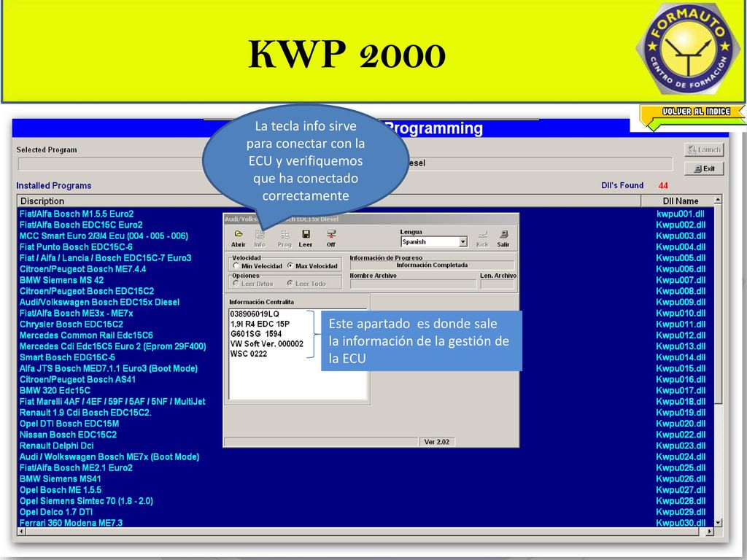Select Fiat/Alfa Bosch EDC15C Euro2
Viewport: 747px width, 560px height.
coord(81,225)
